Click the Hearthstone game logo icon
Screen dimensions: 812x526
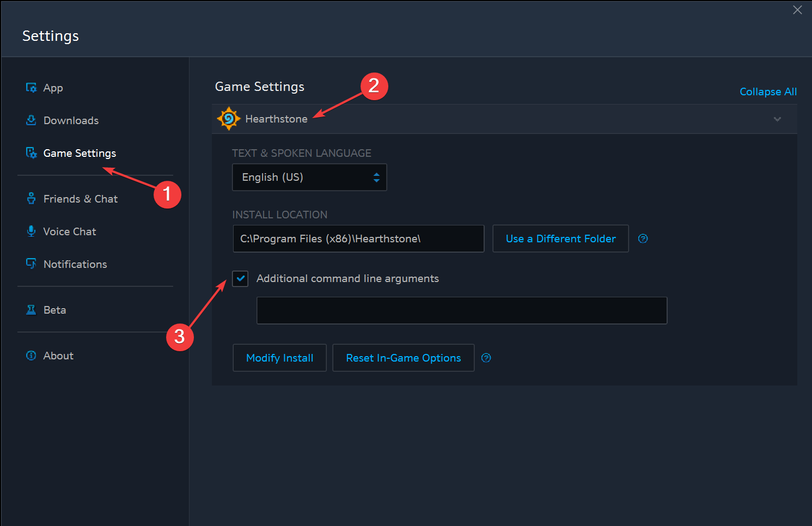point(229,119)
